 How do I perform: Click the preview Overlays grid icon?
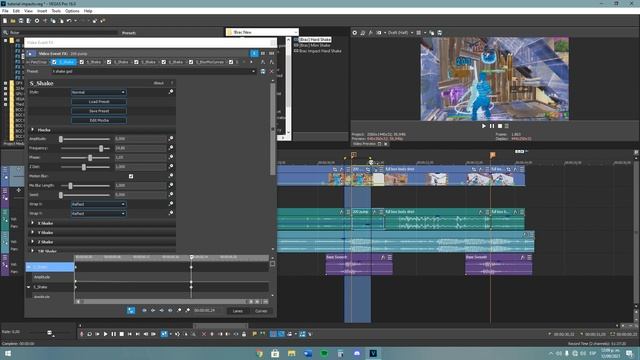click(418, 33)
